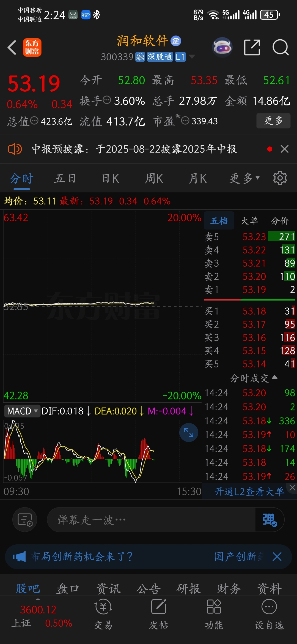Tap the 深股通 badge
Screen dimensions: 297x644
160,57
